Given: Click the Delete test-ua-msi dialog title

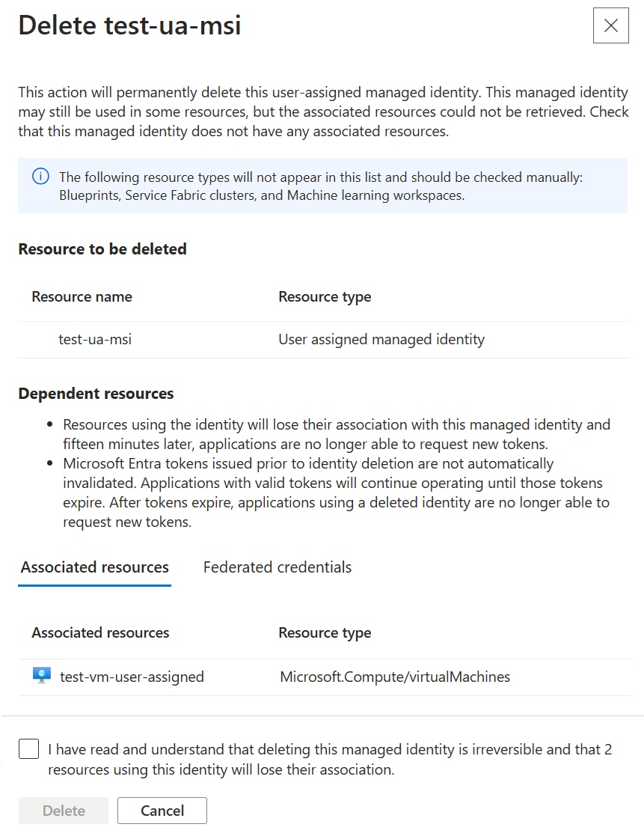Looking at the screenshot, I should (129, 25).
